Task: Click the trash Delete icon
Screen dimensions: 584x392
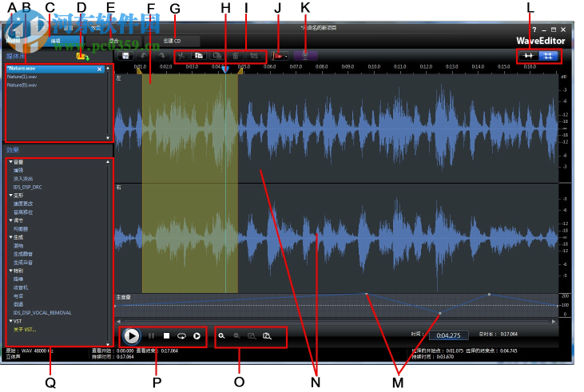Action: (236, 56)
